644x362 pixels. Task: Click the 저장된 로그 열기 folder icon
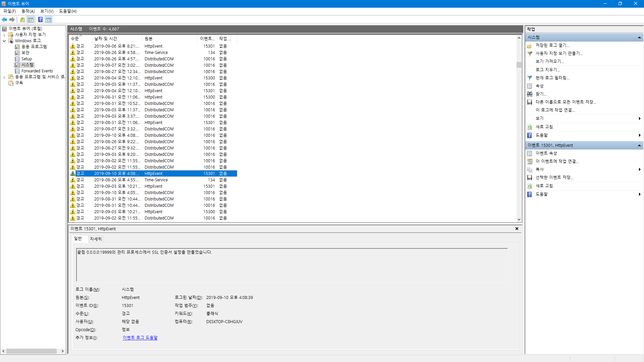[x=530, y=46]
